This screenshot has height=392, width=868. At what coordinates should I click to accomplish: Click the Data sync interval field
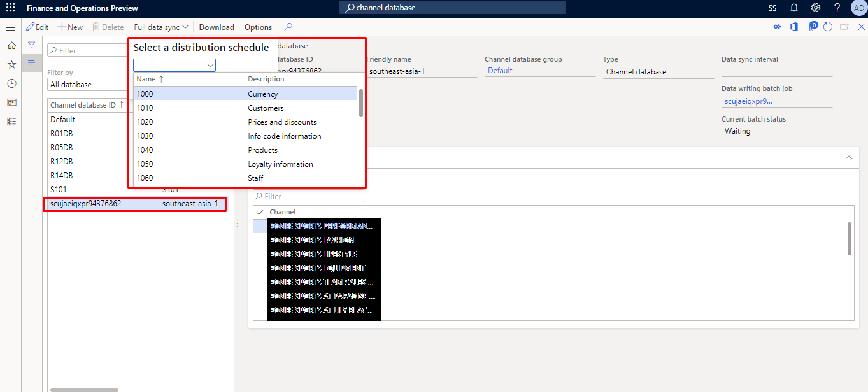(x=777, y=71)
